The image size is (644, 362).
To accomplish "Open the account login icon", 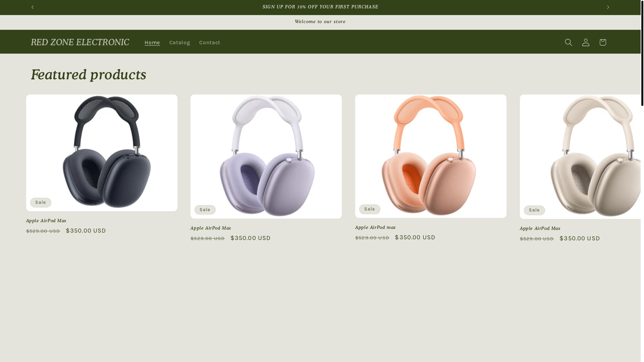I will 586,42.
